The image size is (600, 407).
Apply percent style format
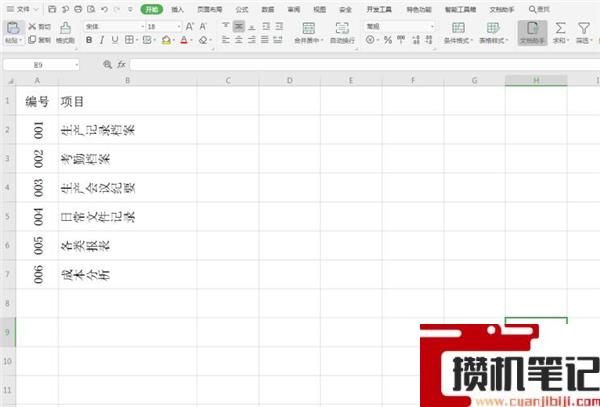(388, 39)
